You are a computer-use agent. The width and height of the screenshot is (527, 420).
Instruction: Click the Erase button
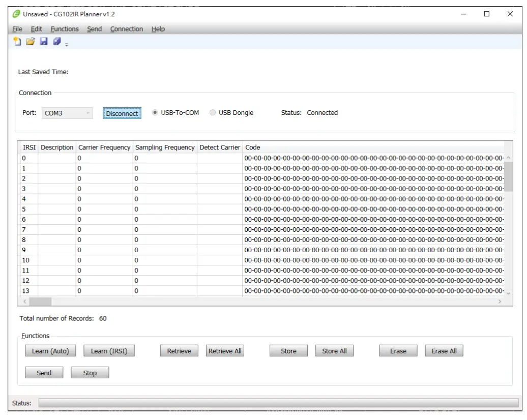tap(398, 351)
